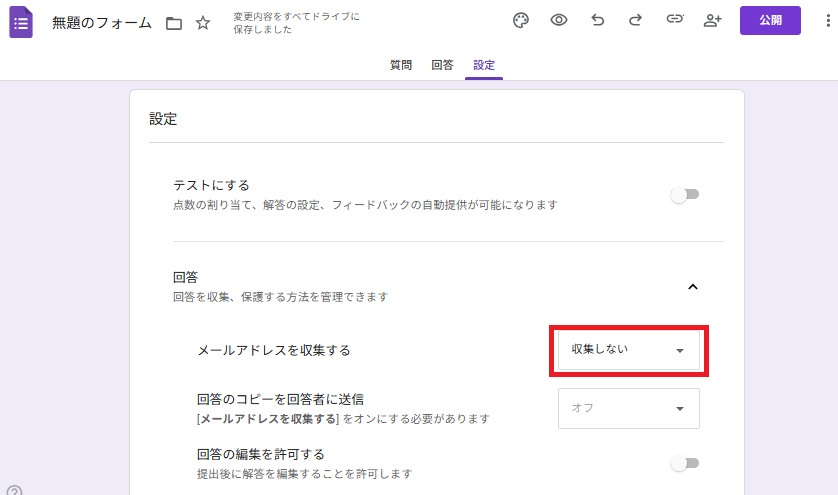
Task: Click the move to folder icon
Action: click(x=174, y=23)
